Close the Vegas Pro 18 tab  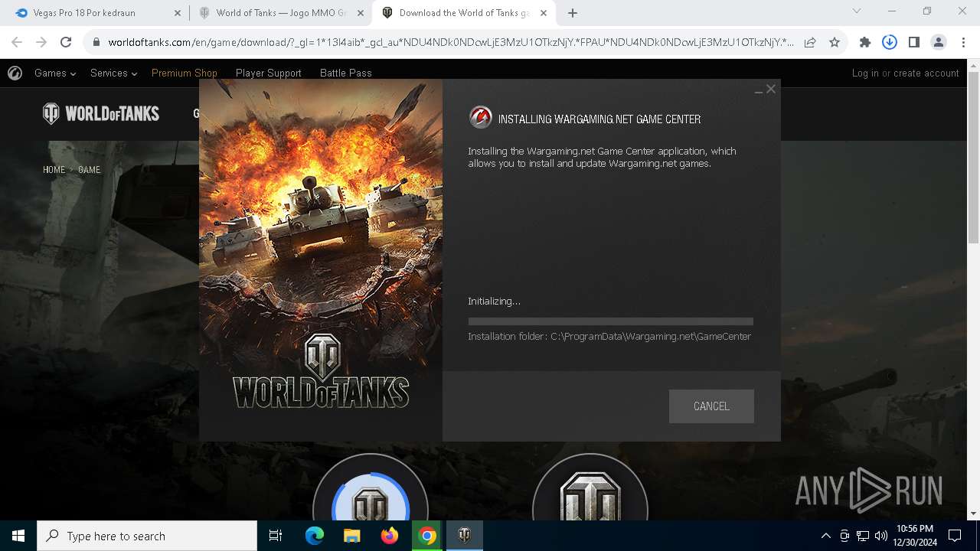point(177,13)
